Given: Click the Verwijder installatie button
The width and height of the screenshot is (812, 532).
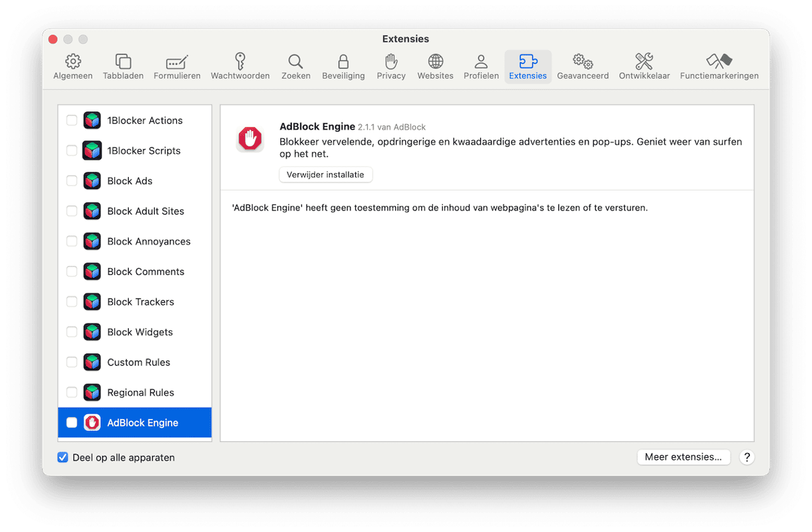Looking at the screenshot, I should click(x=325, y=174).
